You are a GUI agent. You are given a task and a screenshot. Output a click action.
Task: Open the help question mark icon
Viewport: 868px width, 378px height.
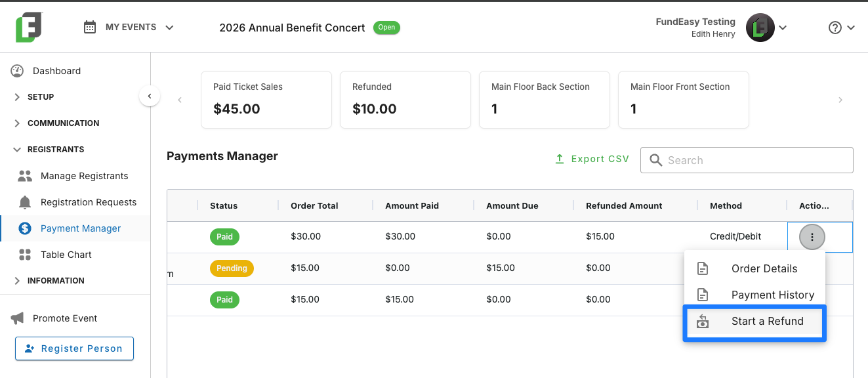tap(835, 28)
